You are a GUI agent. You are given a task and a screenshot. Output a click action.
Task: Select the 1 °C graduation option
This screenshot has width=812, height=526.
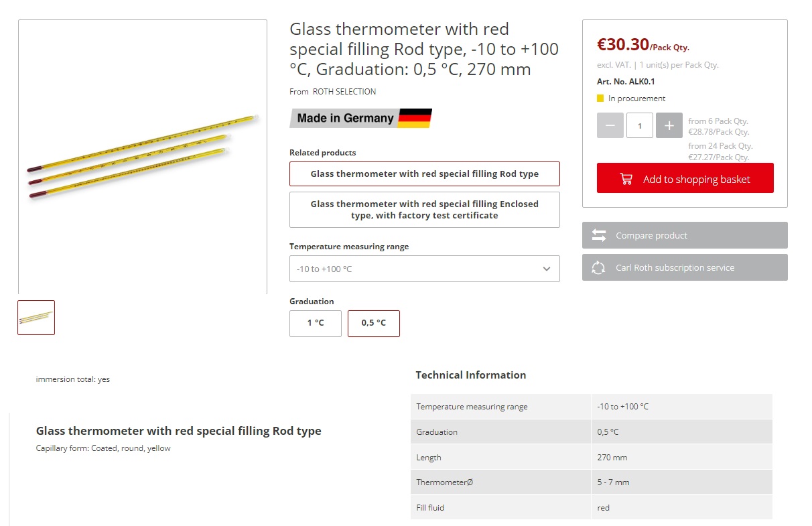tap(316, 323)
